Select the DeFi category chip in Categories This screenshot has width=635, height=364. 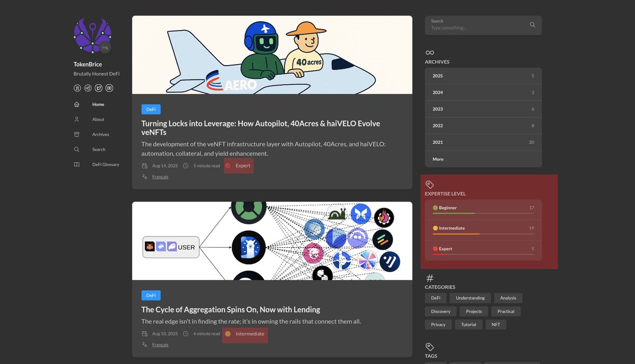pos(436,298)
